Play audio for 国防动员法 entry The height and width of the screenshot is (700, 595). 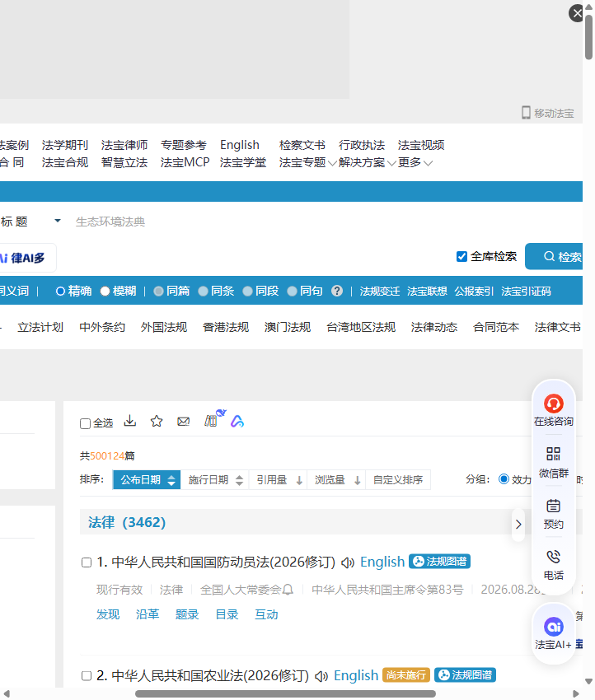(348, 562)
